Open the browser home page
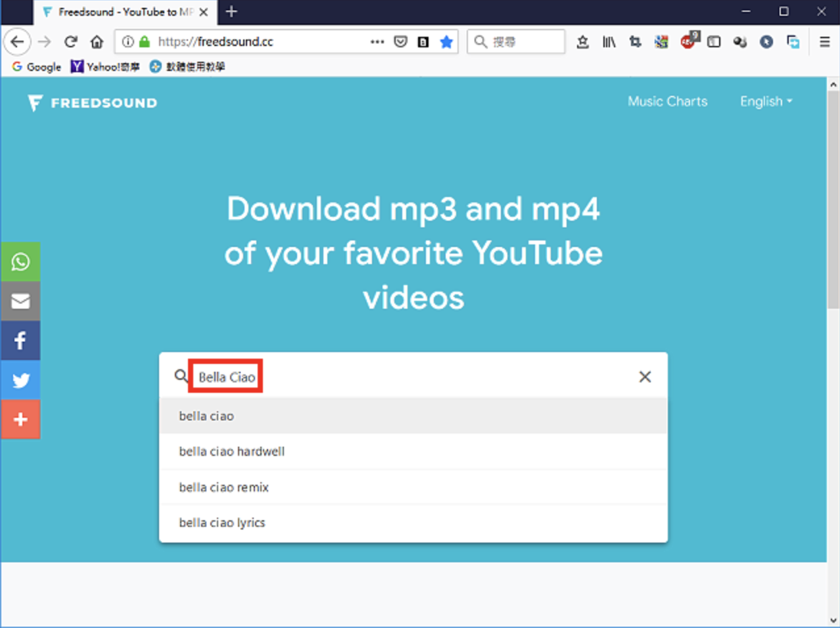This screenshot has height=628, width=840. (97, 42)
